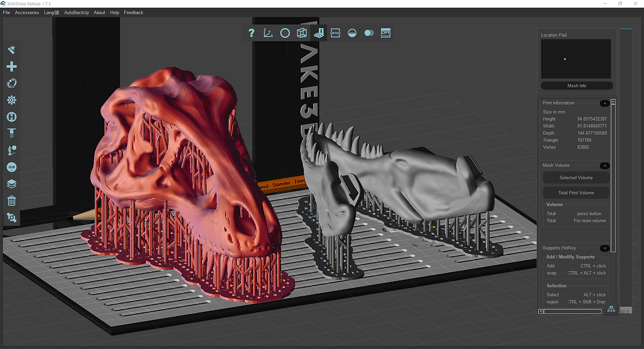Click the network hierarchy icon at bottom right
The image size is (644, 349).
611,309
